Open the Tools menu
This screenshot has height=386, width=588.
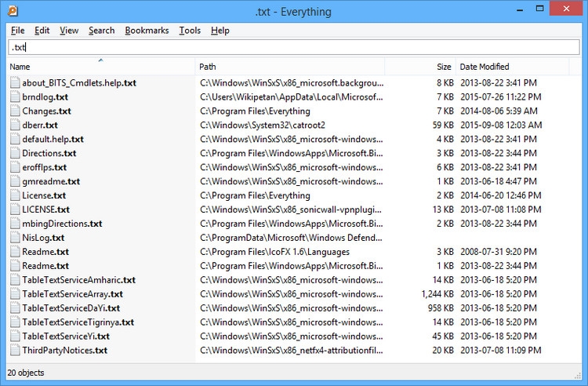(190, 31)
